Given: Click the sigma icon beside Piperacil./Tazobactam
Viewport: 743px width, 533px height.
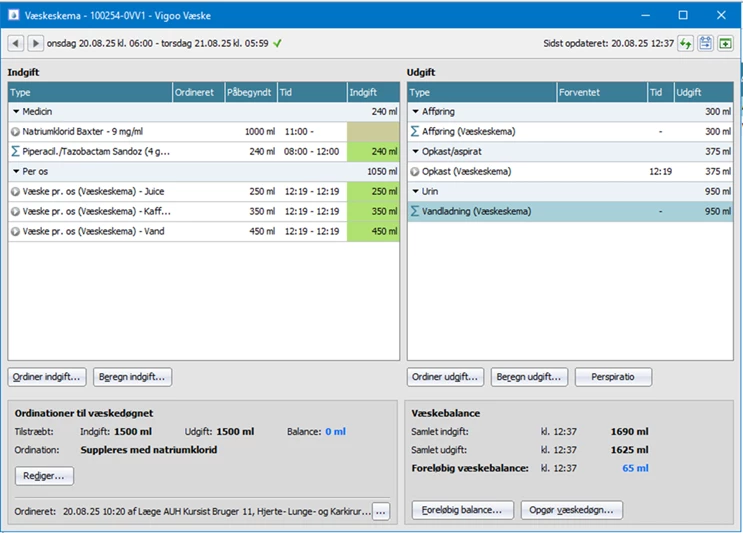Looking at the screenshot, I should (x=15, y=151).
